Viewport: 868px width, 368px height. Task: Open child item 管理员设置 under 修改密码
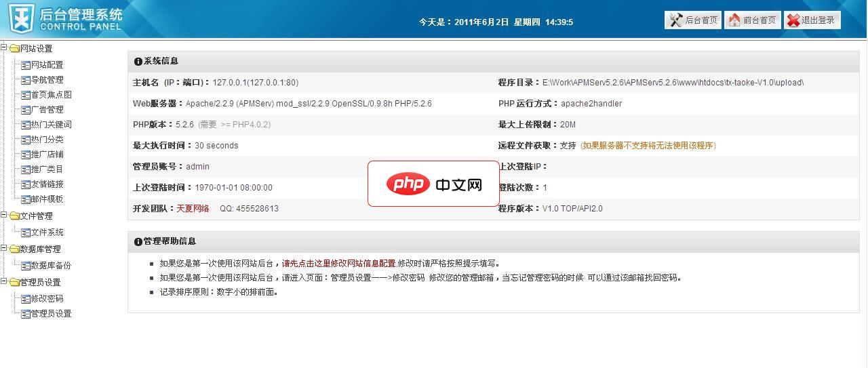pos(51,314)
